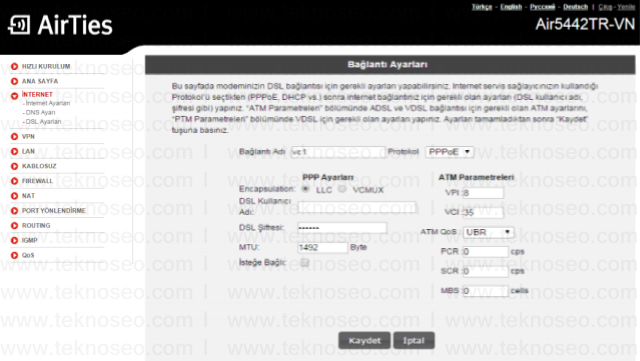Open PORT YÖNLENDİRME menu item
Viewport: 640px width, 361px height.
[x=53, y=211]
